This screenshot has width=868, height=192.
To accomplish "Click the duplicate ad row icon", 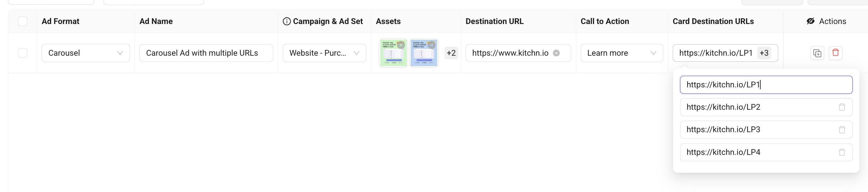I will (817, 53).
